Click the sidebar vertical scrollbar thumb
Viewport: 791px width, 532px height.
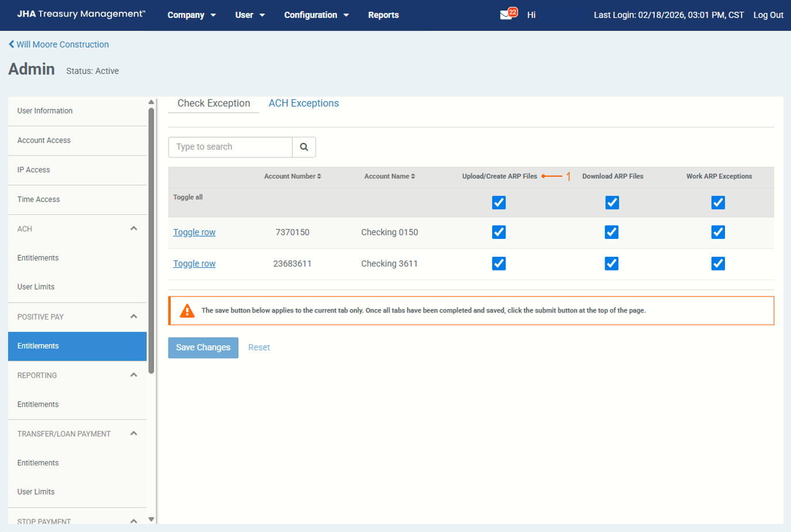[x=151, y=241]
